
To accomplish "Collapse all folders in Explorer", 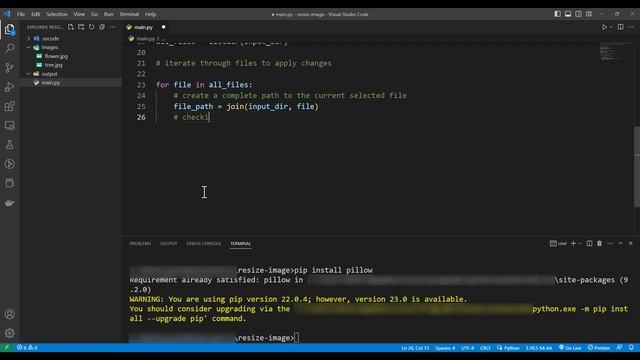I will click(x=102, y=27).
